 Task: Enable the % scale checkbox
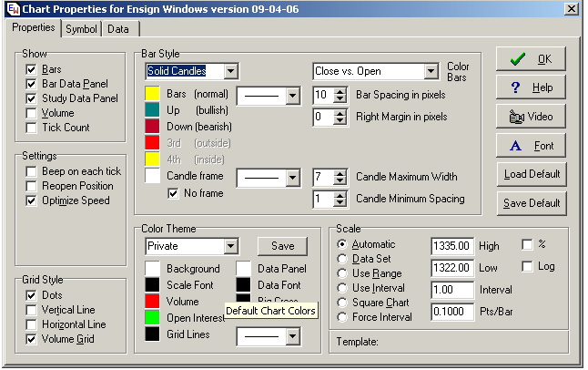click(527, 244)
